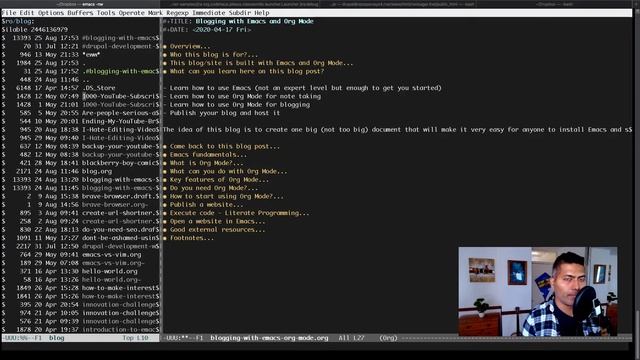Select the *eww* entry in dired

pos(91,54)
